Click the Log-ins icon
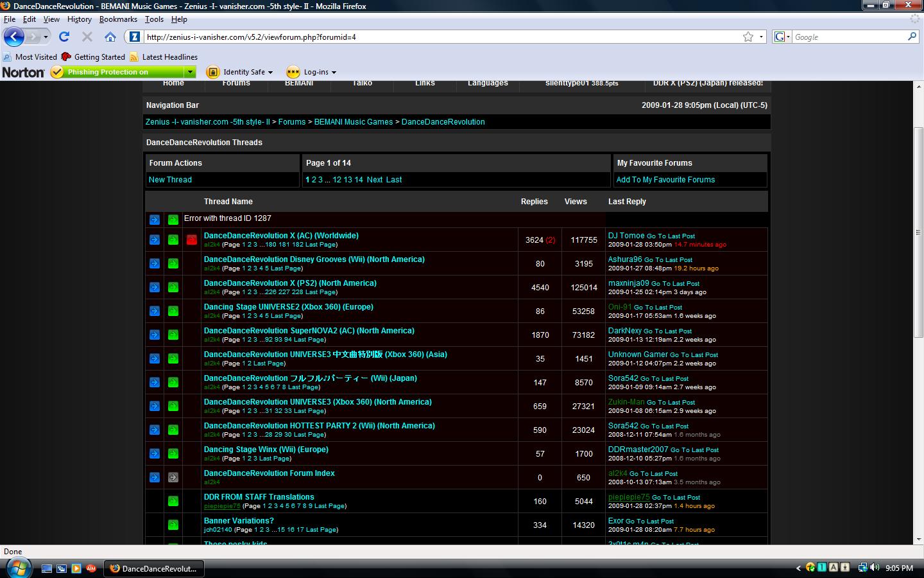This screenshot has height=578, width=924. click(293, 72)
